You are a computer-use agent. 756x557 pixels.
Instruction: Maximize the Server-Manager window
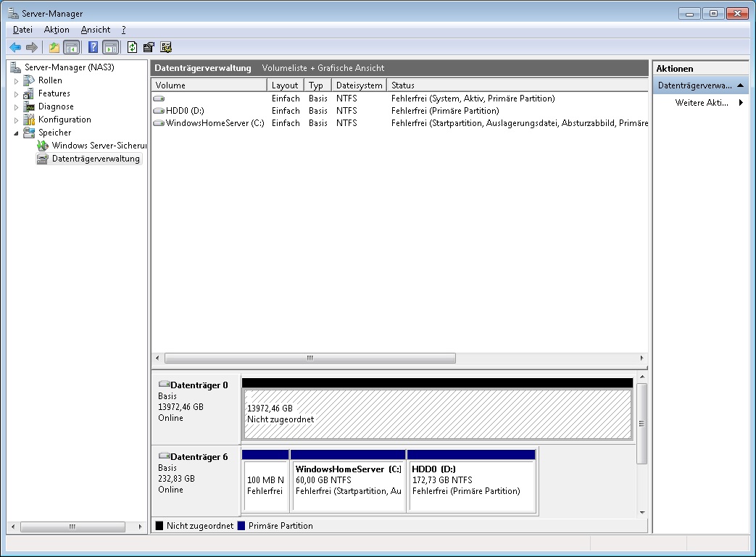[x=713, y=14]
